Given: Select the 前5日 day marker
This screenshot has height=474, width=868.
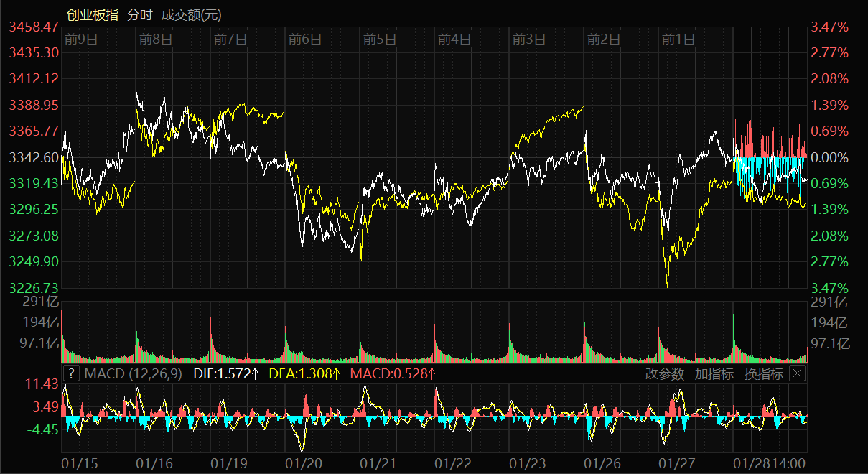Looking at the screenshot, I should pyautogui.click(x=379, y=39).
